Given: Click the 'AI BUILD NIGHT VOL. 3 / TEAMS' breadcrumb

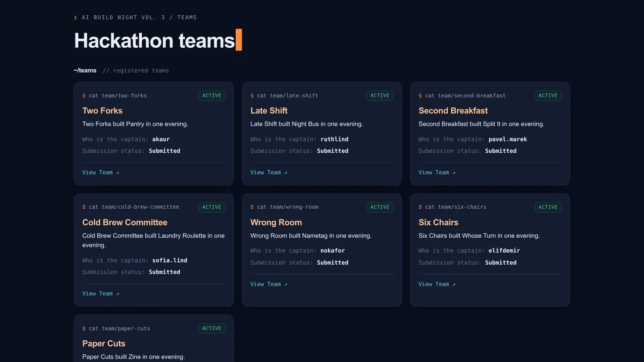Looking at the screenshot, I should point(139,17).
